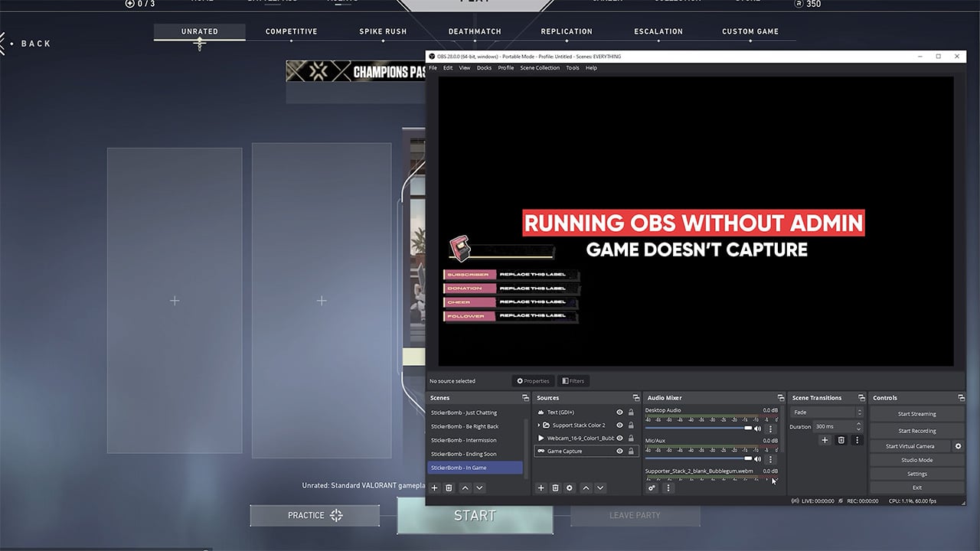Screen dimensions: 980x551
Task: Click Start Streaming button
Action: coord(916,414)
